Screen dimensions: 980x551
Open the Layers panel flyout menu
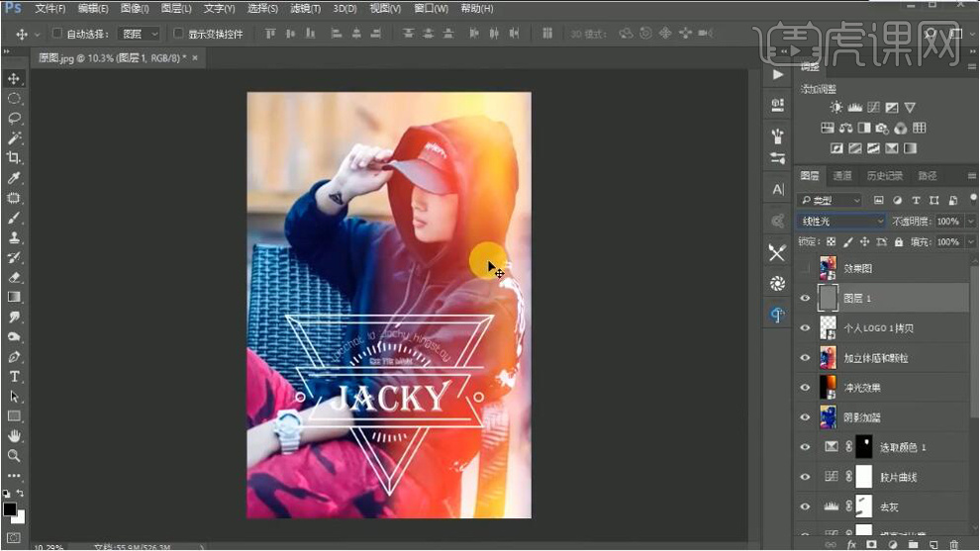pos(971,175)
